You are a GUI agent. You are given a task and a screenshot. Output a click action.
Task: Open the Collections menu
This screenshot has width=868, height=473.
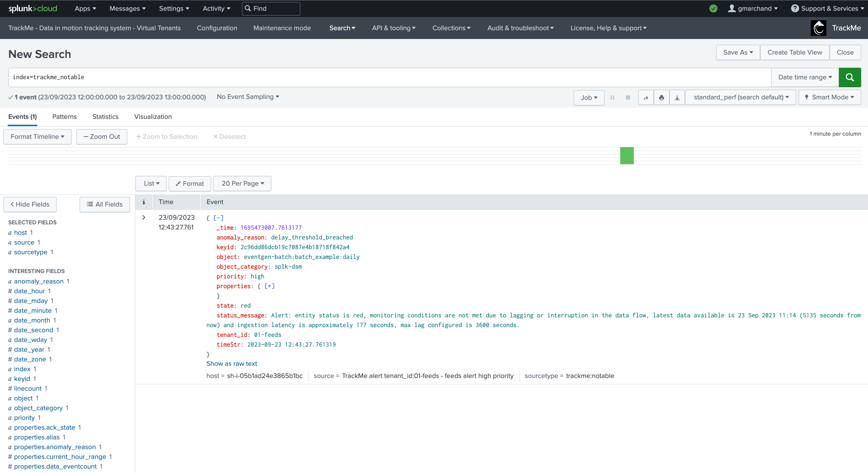[x=451, y=28]
